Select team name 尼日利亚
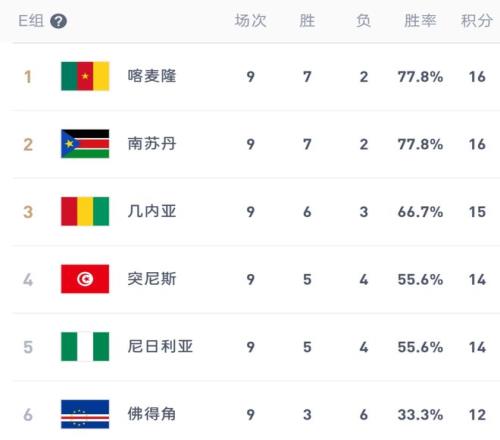The width and height of the screenshot is (500, 440). click(x=160, y=347)
